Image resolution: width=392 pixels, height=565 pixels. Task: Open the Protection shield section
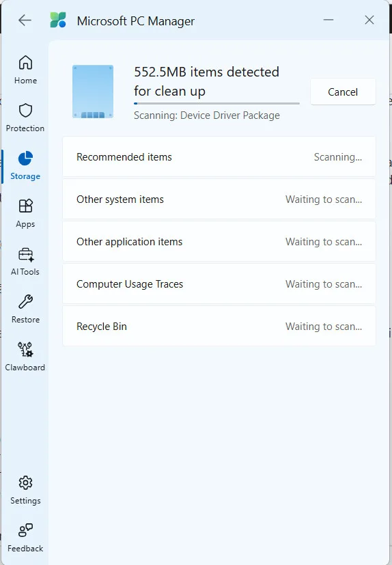point(25,118)
